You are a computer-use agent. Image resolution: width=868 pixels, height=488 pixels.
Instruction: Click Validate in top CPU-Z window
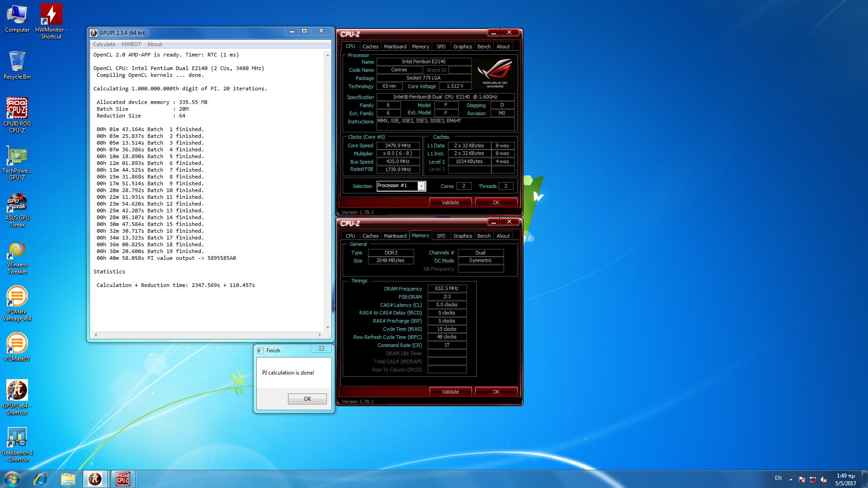(450, 202)
